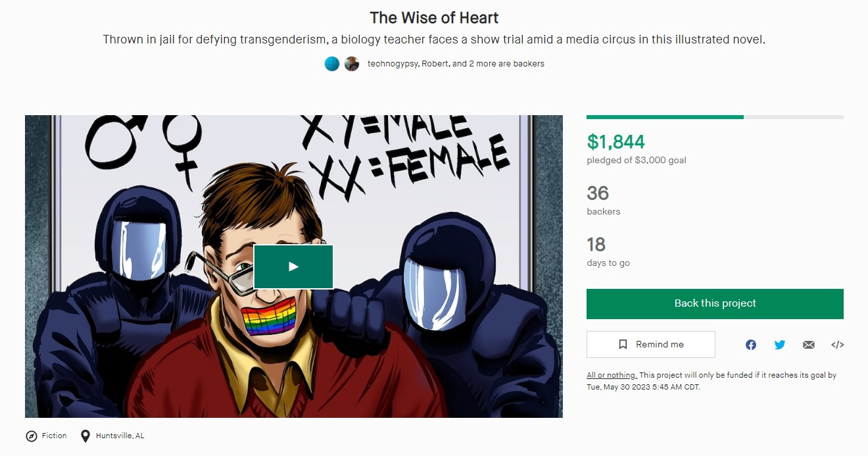The width and height of the screenshot is (868, 456).
Task: Click the backers names text
Action: point(456,64)
